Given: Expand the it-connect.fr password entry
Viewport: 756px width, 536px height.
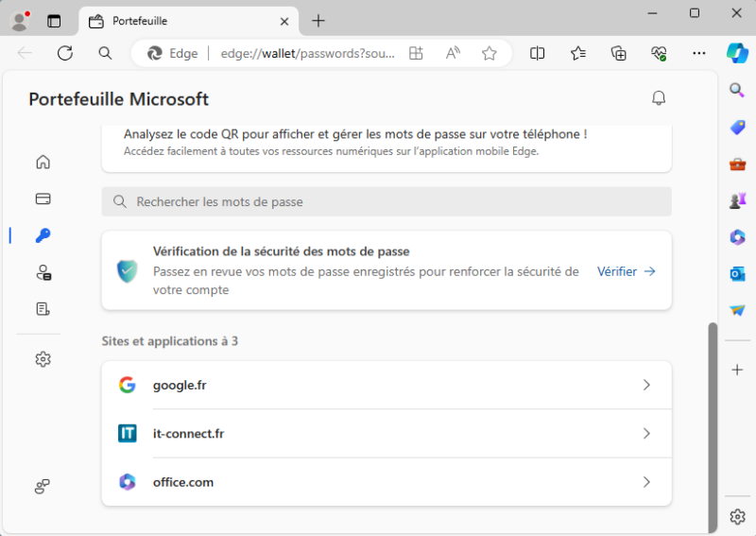Looking at the screenshot, I should tap(387, 433).
